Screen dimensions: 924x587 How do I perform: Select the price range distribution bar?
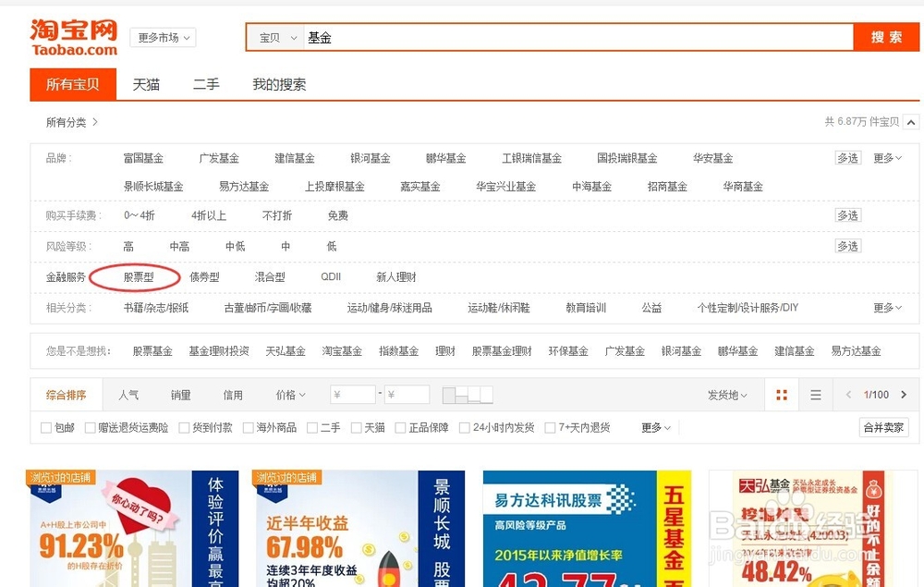pos(468,395)
